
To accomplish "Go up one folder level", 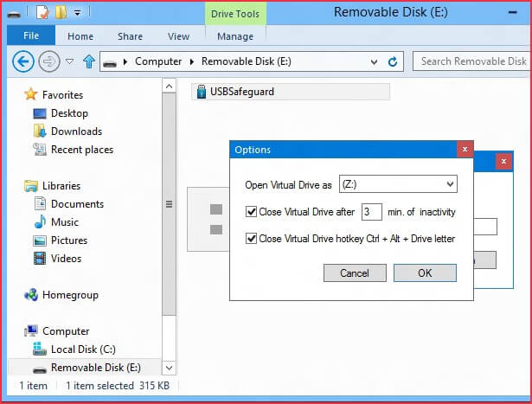I will tap(89, 61).
